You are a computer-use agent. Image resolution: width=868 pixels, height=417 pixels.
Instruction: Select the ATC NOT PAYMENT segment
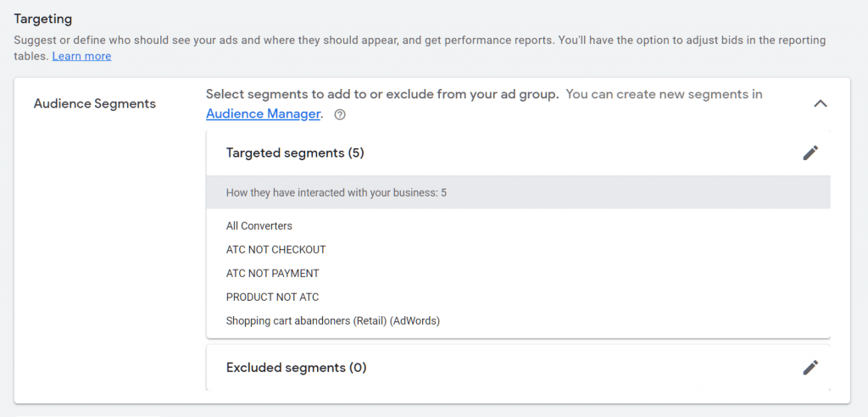click(x=272, y=274)
